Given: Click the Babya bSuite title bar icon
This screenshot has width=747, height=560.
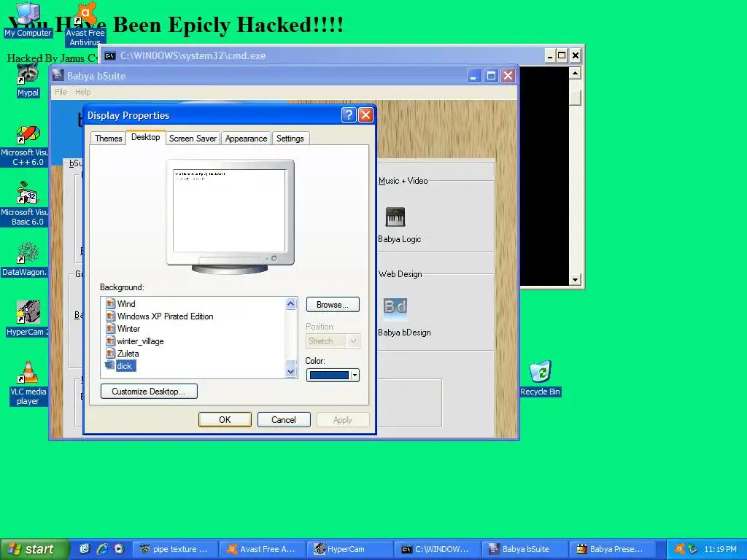Looking at the screenshot, I should pos(58,75).
